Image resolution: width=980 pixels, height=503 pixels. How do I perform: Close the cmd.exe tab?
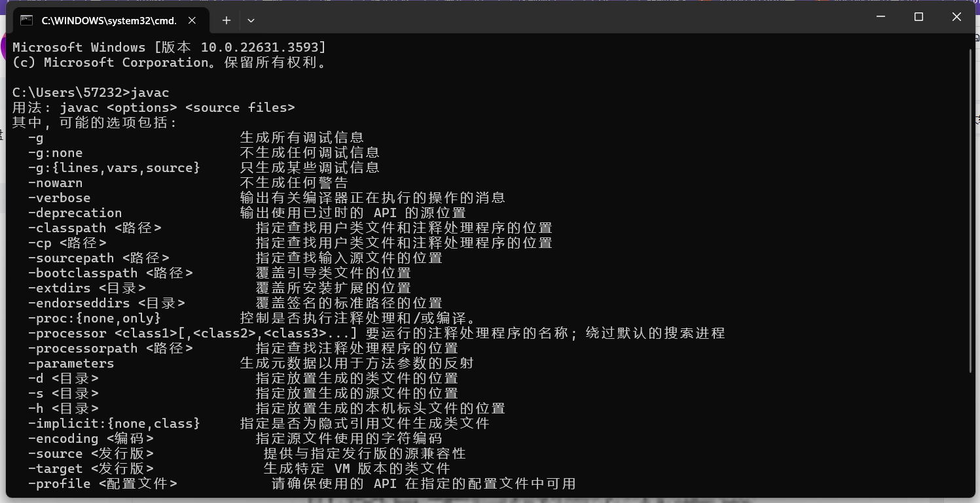click(x=192, y=20)
